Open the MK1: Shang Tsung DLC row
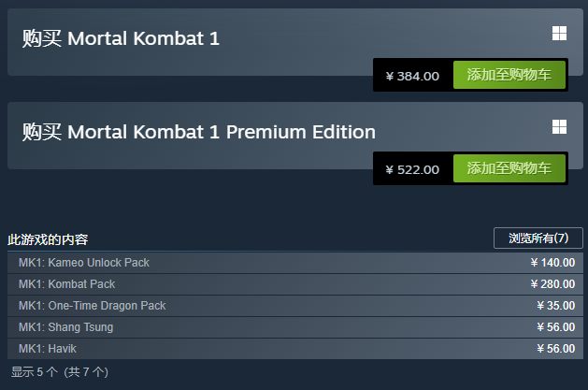 pos(295,327)
